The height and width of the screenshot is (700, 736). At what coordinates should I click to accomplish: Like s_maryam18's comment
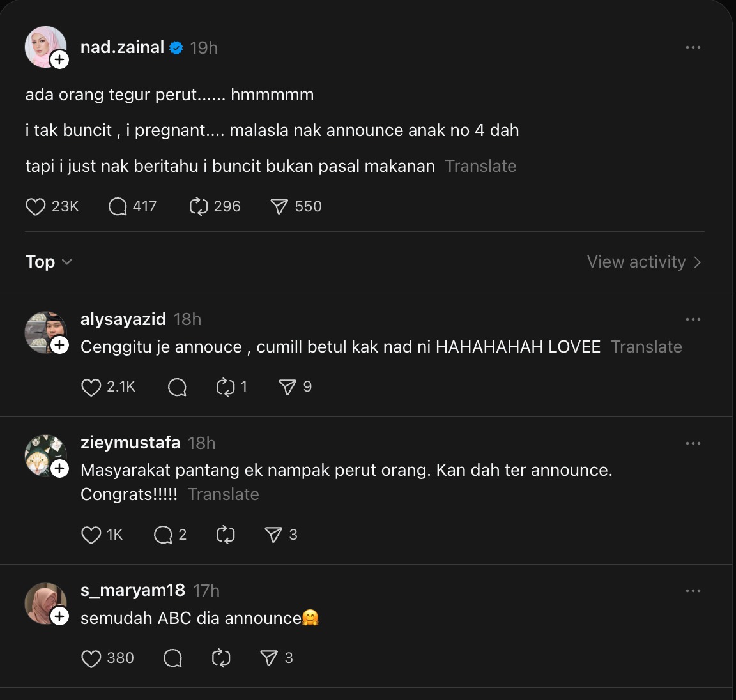(x=91, y=658)
